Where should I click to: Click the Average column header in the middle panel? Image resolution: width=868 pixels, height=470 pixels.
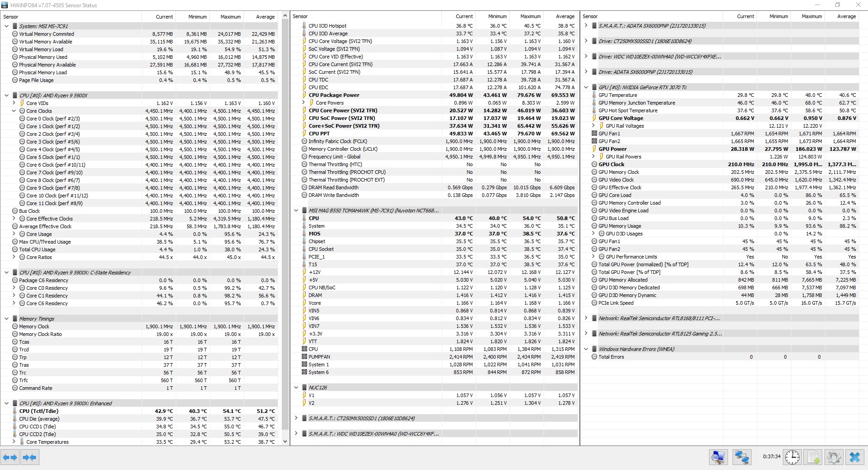(560, 16)
